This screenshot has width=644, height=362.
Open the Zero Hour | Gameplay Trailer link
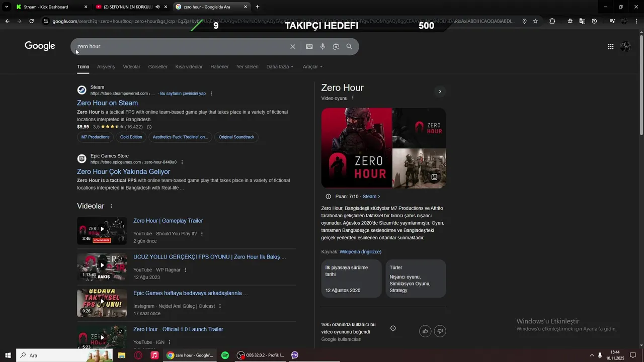[x=168, y=221]
